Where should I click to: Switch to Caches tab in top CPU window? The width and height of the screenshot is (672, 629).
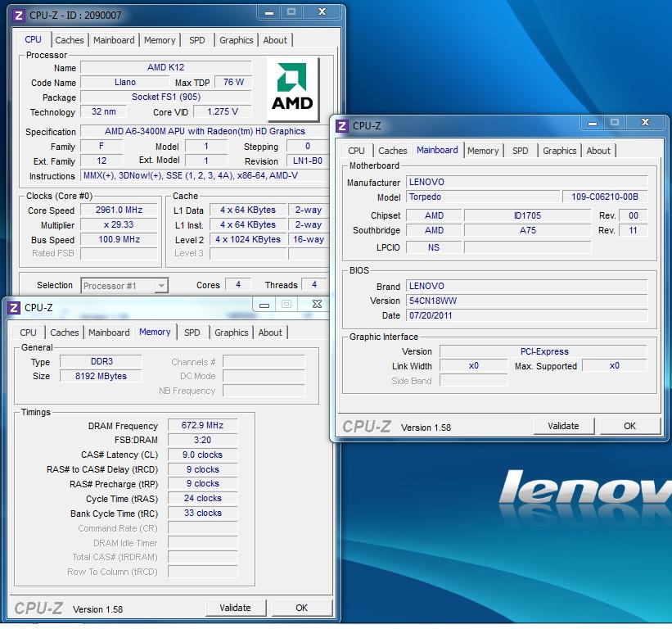pos(70,40)
